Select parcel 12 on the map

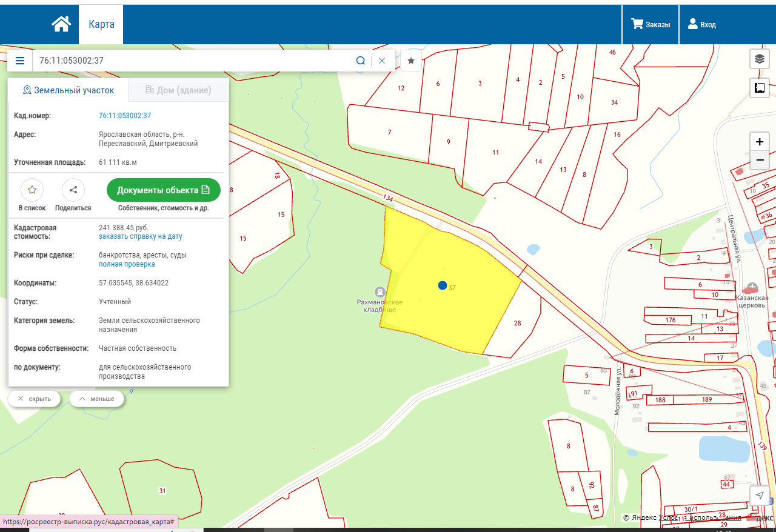click(401, 88)
